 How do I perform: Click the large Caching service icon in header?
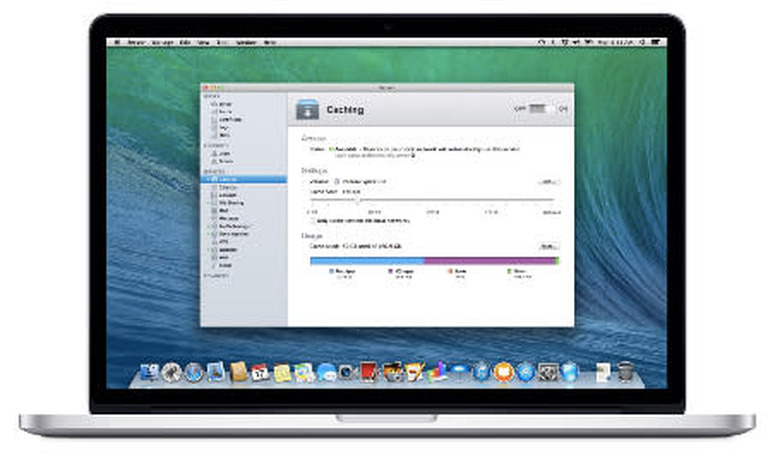tap(307, 109)
